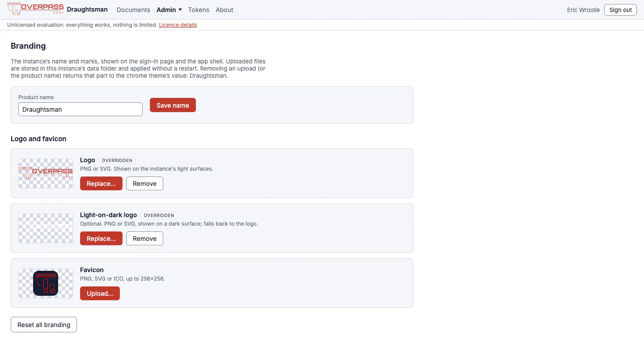
Task: Upload a new Favicon
Action: point(100,294)
